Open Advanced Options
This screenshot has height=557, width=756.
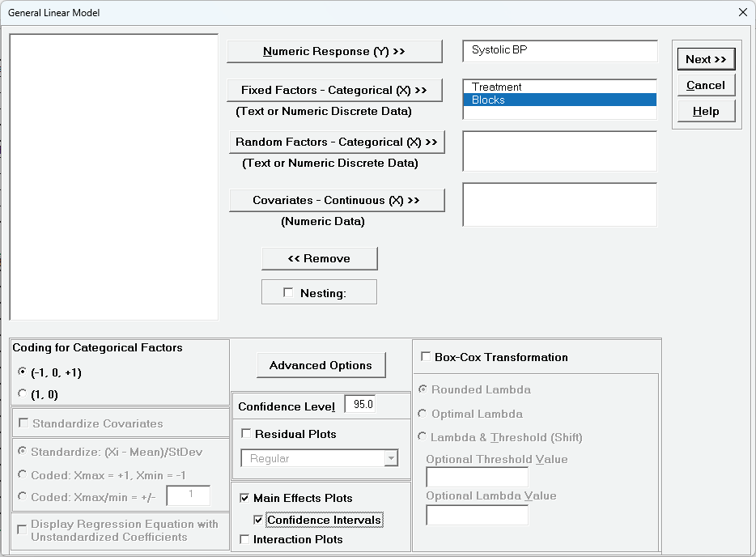321,366
